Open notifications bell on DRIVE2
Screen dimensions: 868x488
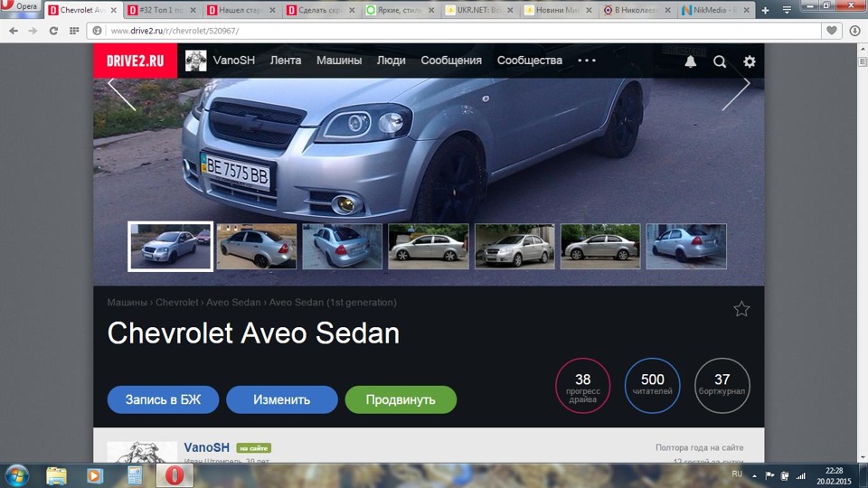point(690,61)
